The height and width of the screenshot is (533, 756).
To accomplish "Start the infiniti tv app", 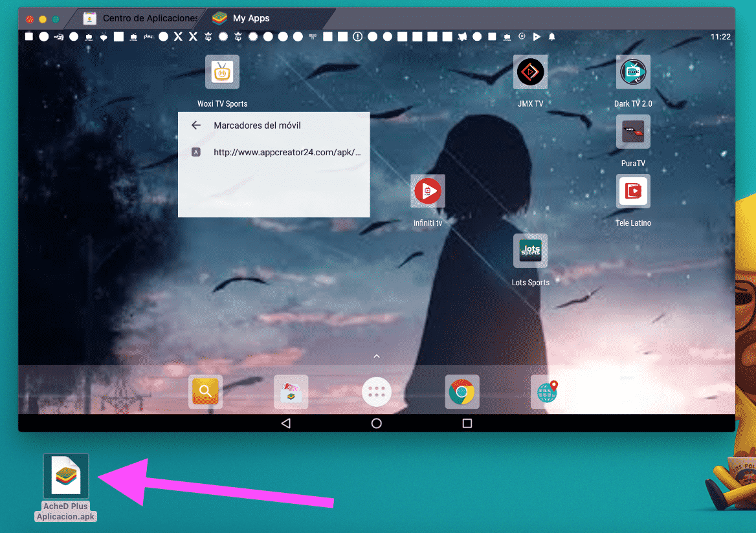I will tap(428, 191).
